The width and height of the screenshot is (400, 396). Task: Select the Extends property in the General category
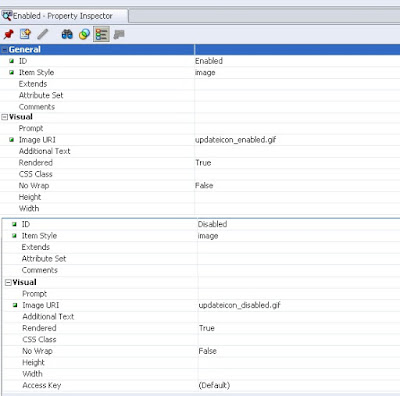(x=33, y=84)
